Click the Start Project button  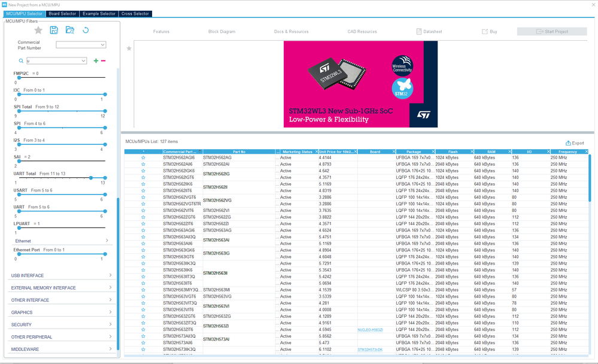(x=552, y=31)
